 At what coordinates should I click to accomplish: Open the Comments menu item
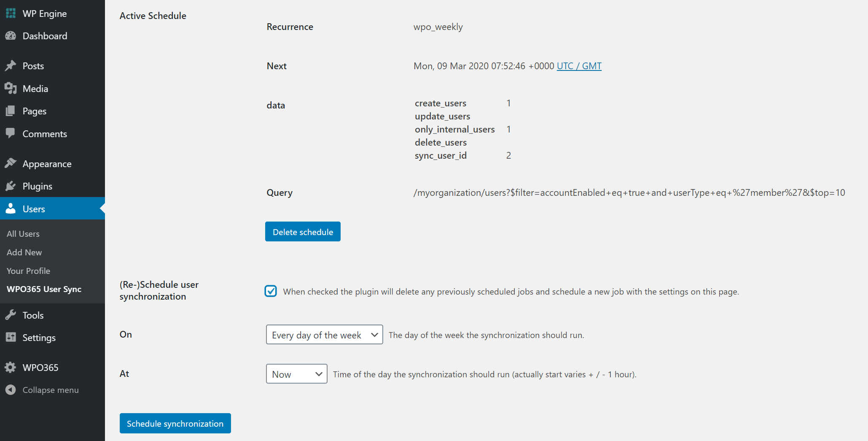pos(52,134)
